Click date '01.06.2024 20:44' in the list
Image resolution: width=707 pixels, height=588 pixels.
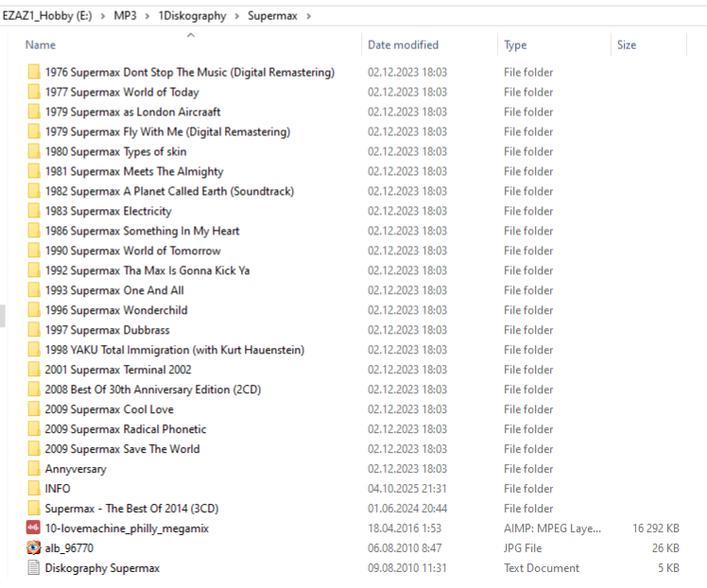(x=407, y=509)
